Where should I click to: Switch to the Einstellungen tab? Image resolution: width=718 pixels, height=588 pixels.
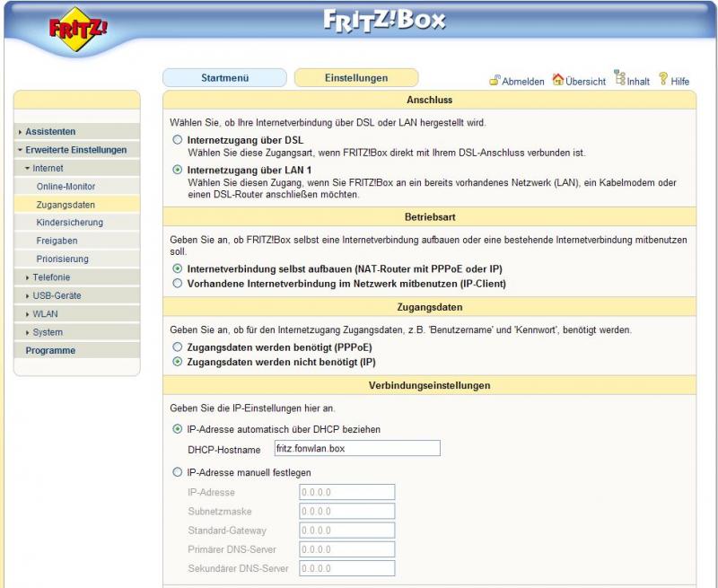coord(356,78)
